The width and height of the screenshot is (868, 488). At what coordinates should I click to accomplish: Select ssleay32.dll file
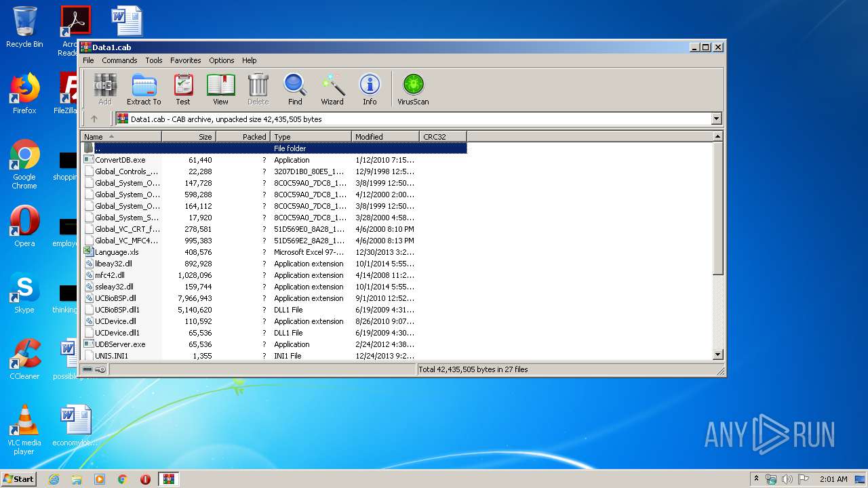[x=274, y=287]
